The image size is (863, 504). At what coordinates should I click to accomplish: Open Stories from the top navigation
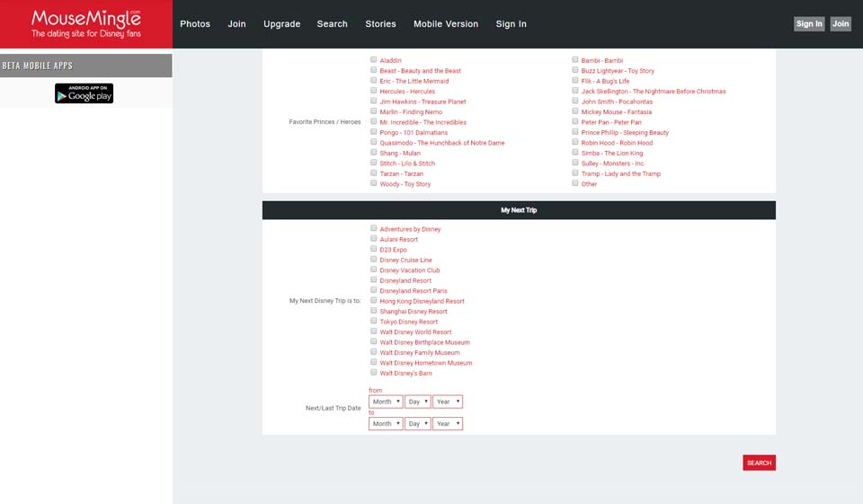coord(380,24)
